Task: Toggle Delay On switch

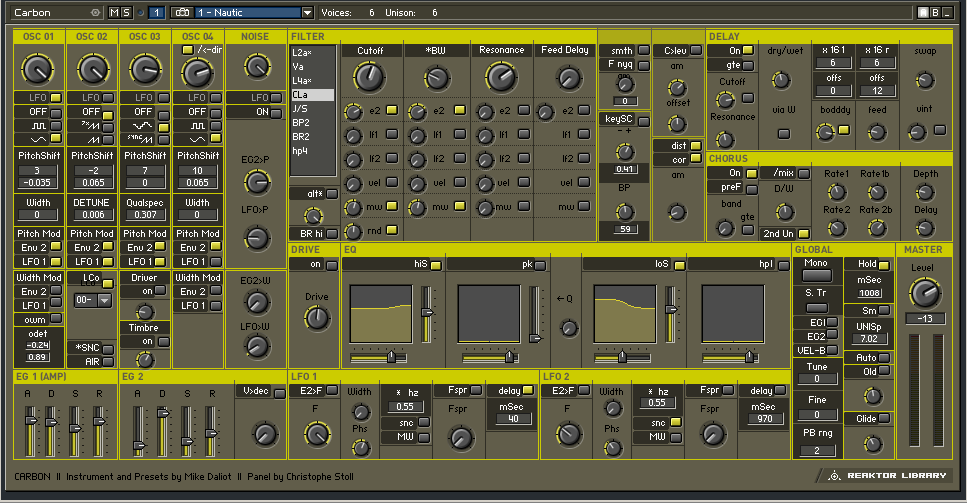Action: [x=747, y=51]
